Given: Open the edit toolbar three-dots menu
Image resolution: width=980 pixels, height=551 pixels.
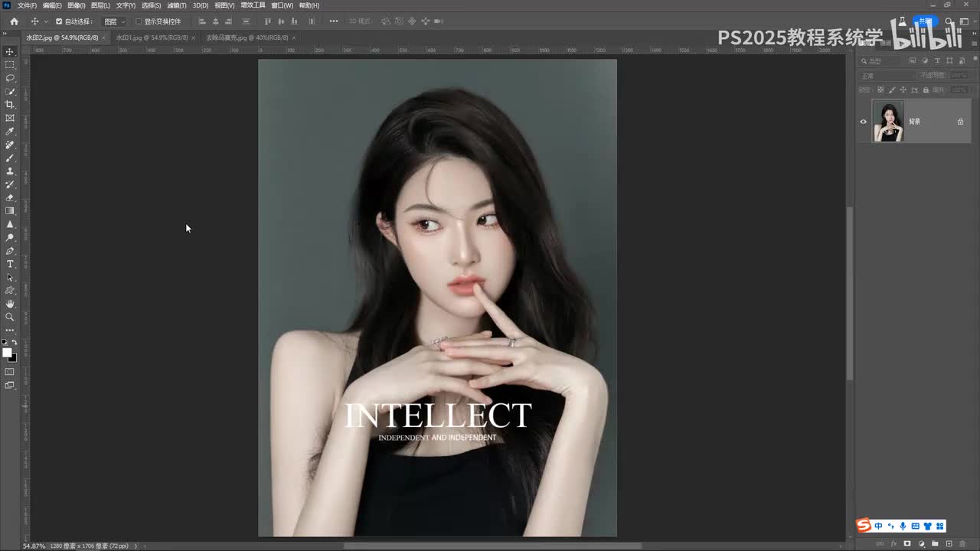Looking at the screenshot, I should click(10, 330).
